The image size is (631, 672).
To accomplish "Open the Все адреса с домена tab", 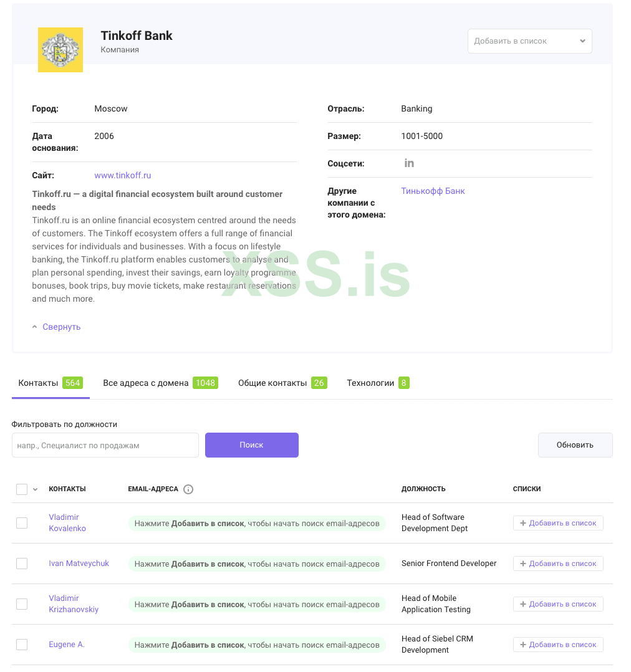I will pyautogui.click(x=160, y=383).
